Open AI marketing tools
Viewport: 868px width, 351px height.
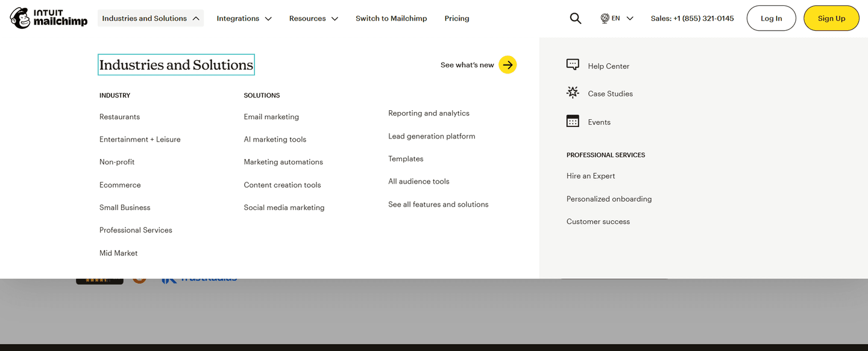pos(275,139)
